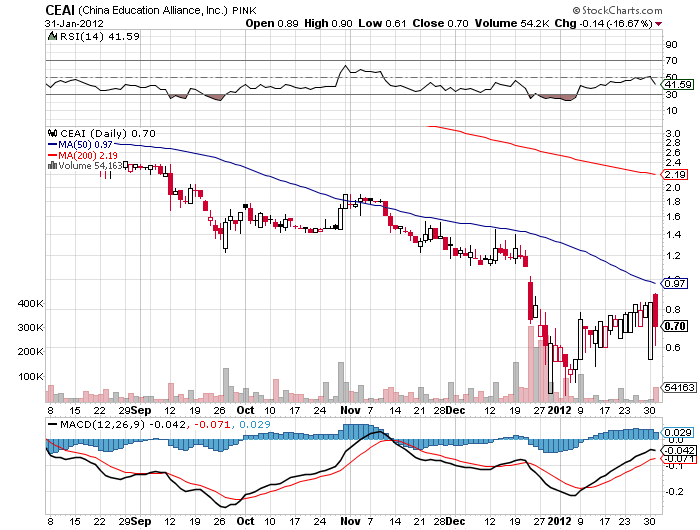Click the RSI 41.59 value tag
The width and height of the screenshot is (700, 530).
click(678, 84)
